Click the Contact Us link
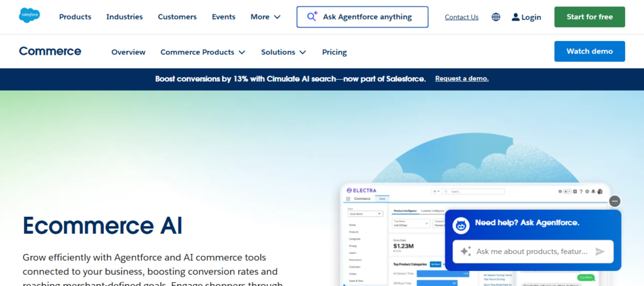Viewport: 644px width, 286px height. (462, 17)
